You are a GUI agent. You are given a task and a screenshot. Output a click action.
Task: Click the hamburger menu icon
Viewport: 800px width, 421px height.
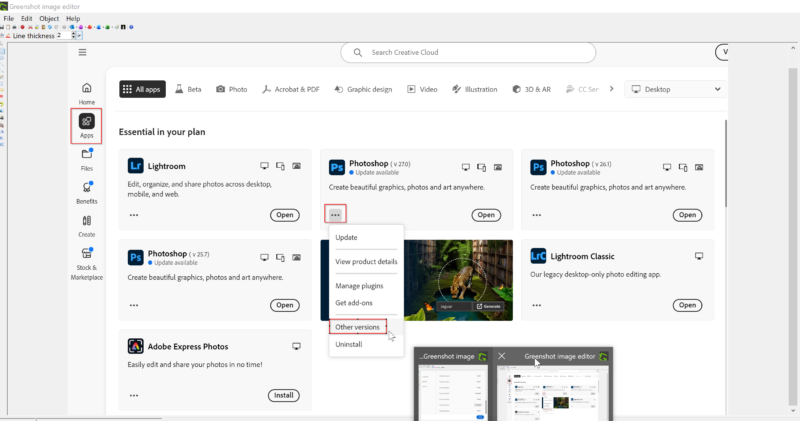click(82, 52)
